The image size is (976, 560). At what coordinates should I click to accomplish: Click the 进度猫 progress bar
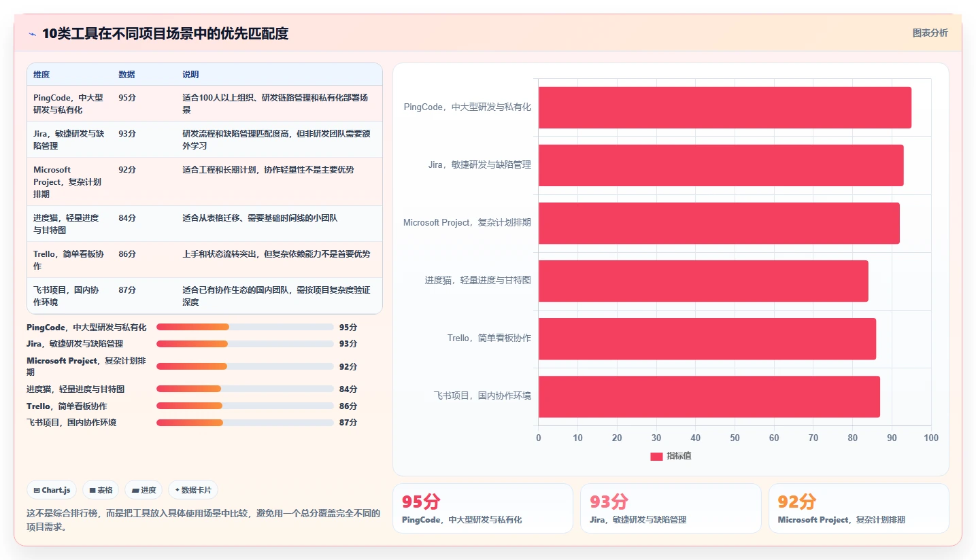point(245,389)
